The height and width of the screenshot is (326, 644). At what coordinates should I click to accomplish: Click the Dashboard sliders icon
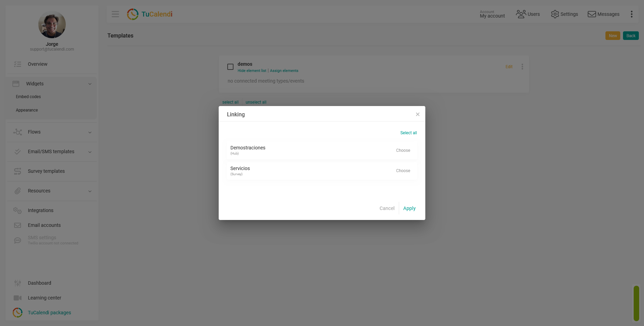tap(18, 283)
